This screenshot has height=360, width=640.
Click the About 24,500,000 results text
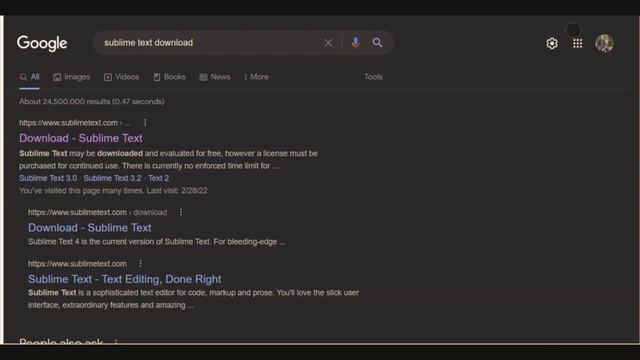point(91,102)
